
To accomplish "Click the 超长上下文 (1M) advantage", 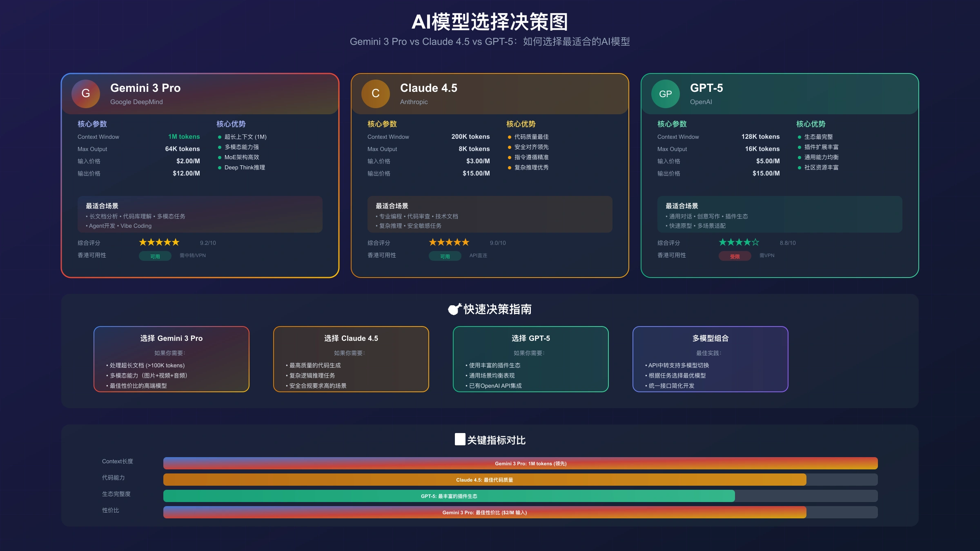I will click(x=245, y=137).
